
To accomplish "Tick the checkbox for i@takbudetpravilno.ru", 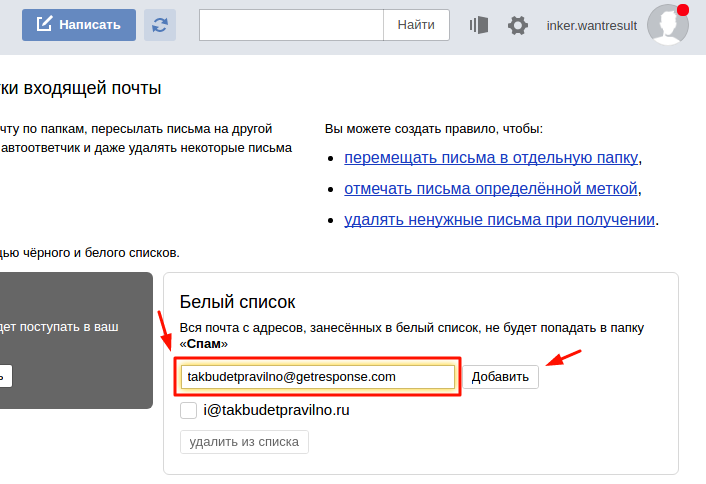I will point(188,410).
